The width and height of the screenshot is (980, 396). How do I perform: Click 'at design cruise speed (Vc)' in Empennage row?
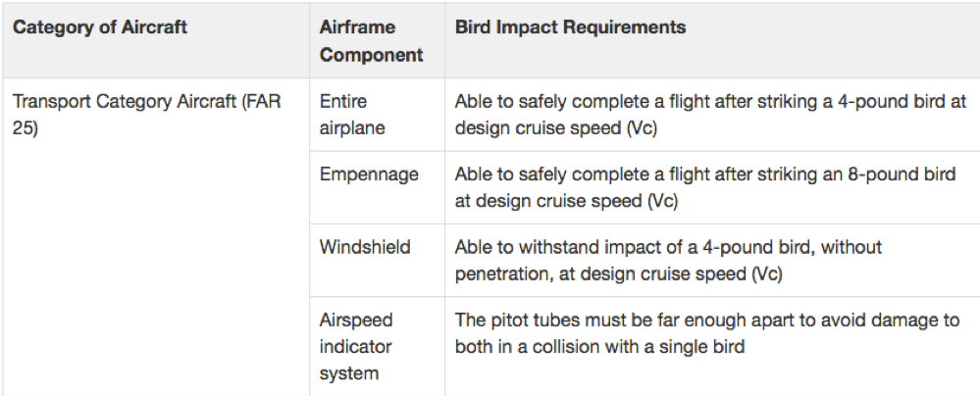[566, 201]
